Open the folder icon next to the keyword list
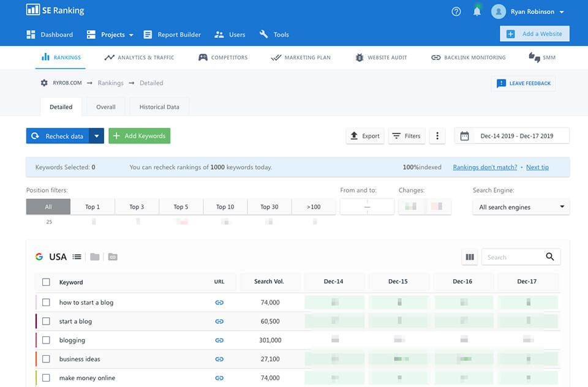 95,257
